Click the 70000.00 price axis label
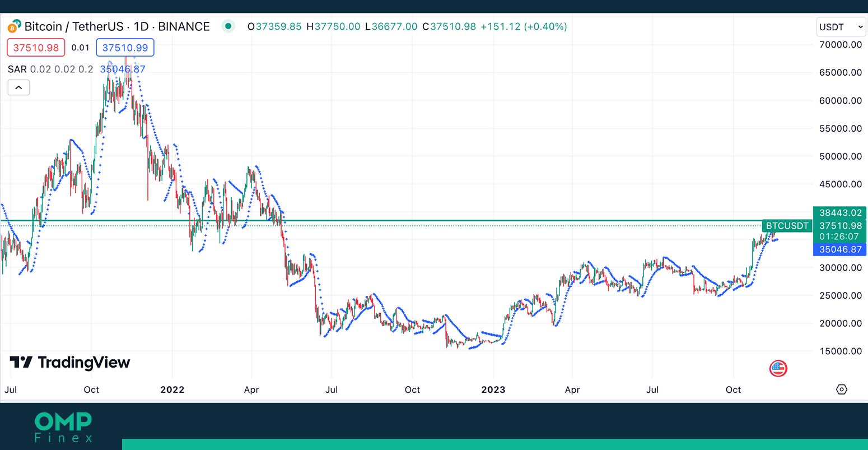The image size is (868, 450). [840, 45]
